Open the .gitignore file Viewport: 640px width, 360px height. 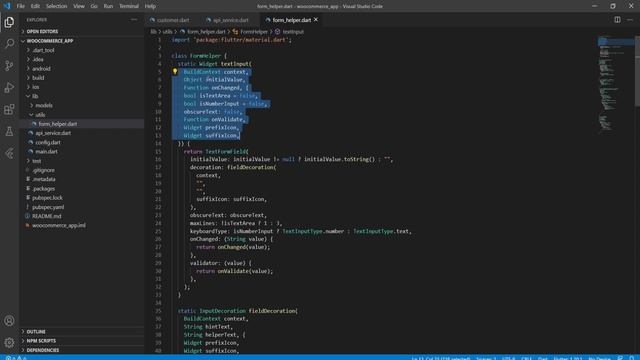[82, 170]
